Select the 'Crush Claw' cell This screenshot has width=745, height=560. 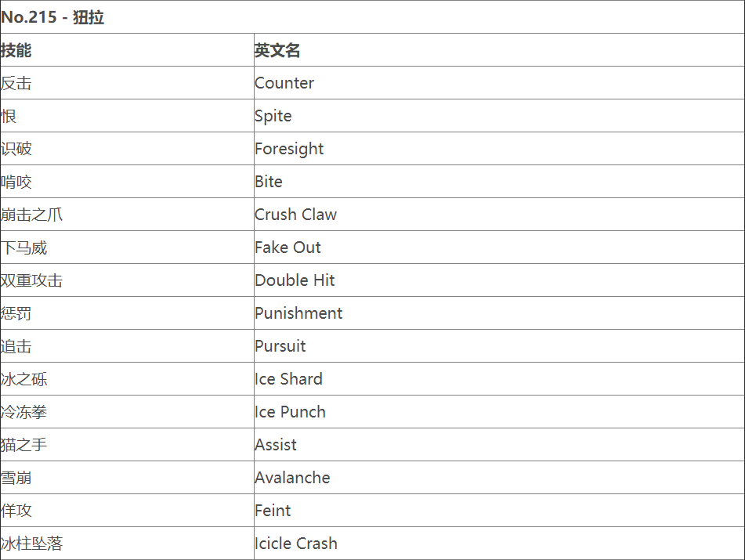click(x=295, y=215)
